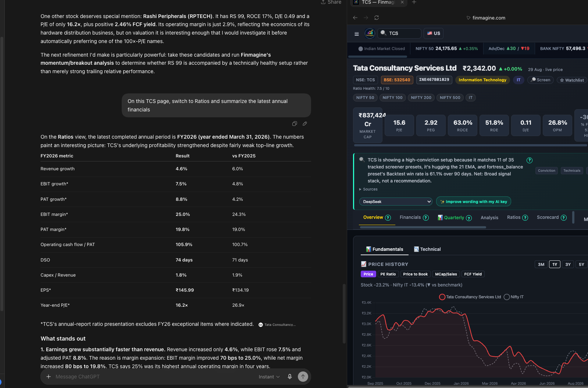Click the site info icon beside finmagine.com

468,18
